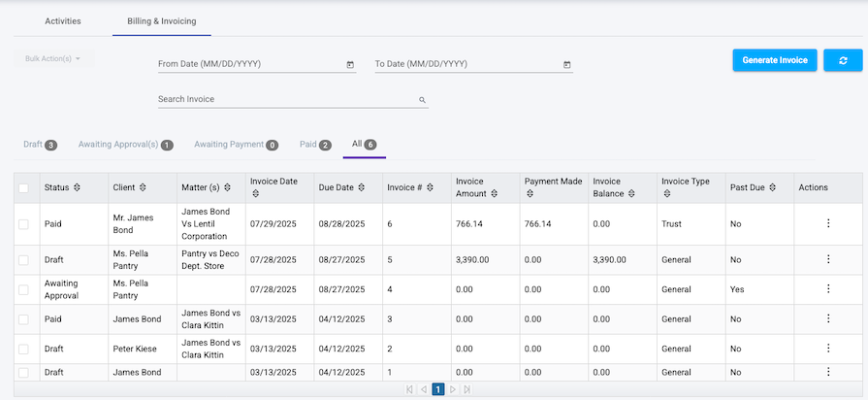Click the Generate Invoice button
The width and height of the screenshot is (868, 400).
pyautogui.click(x=775, y=60)
